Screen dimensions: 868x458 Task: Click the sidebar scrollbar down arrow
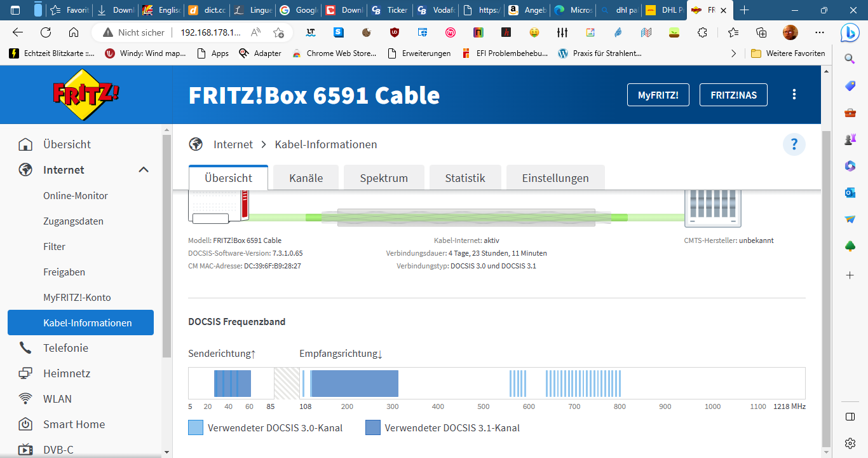(x=166, y=452)
